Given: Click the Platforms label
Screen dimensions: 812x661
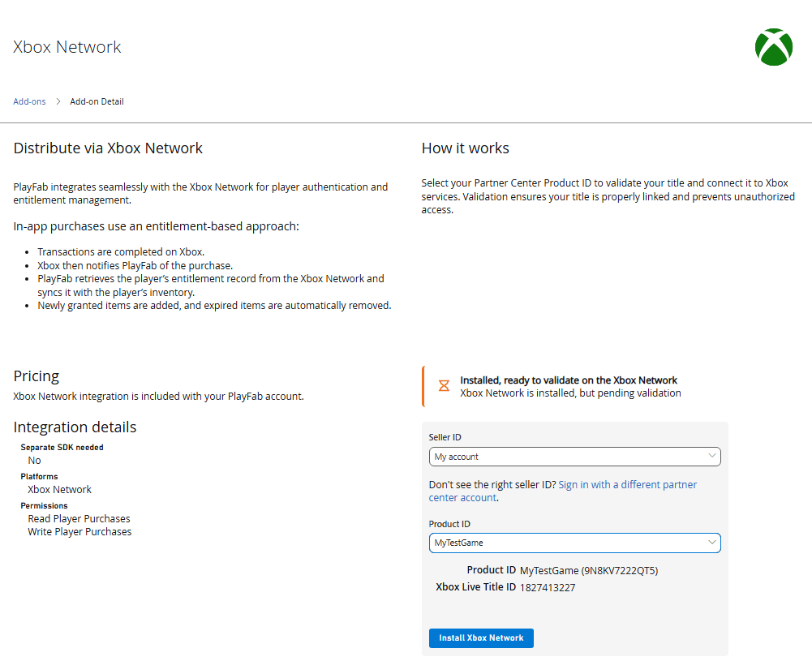Looking at the screenshot, I should 40,476.
